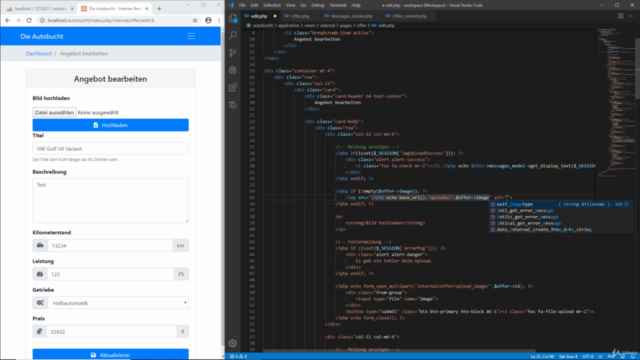640x360 pixels.
Task: Switch to the Offers_model.php editor tab
Action: point(409,16)
